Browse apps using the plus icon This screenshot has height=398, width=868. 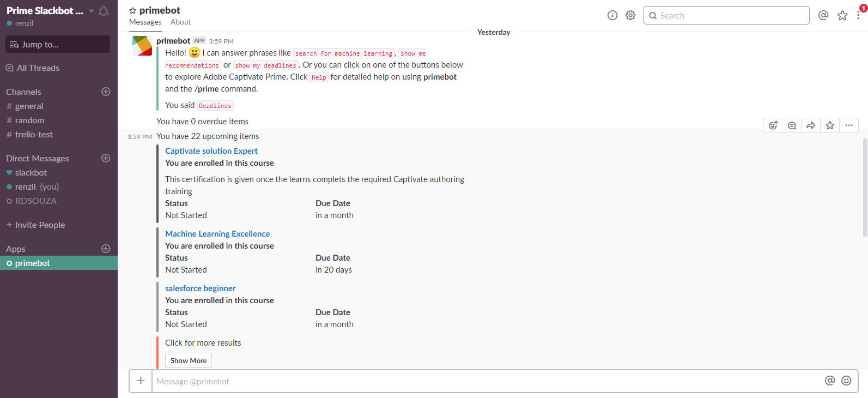pyautogui.click(x=106, y=249)
